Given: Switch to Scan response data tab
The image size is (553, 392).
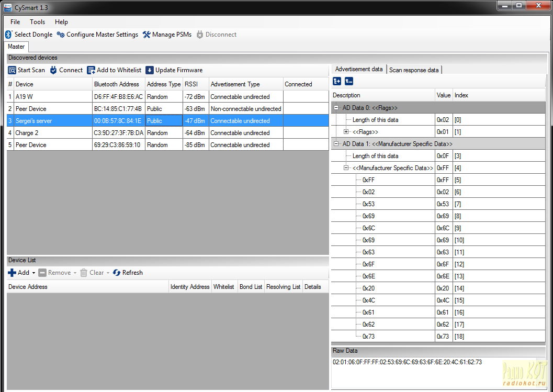Looking at the screenshot, I should coord(414,70).
